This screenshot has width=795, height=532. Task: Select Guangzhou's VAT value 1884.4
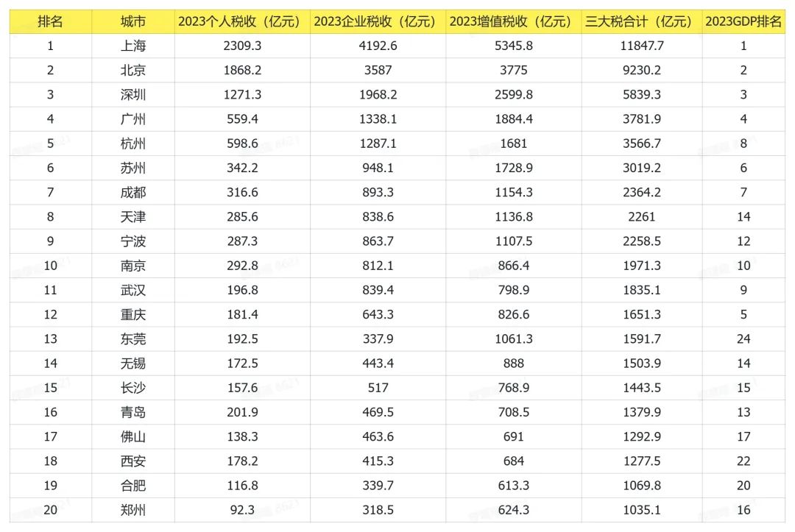pyautogui.click(x=514, y=119)
